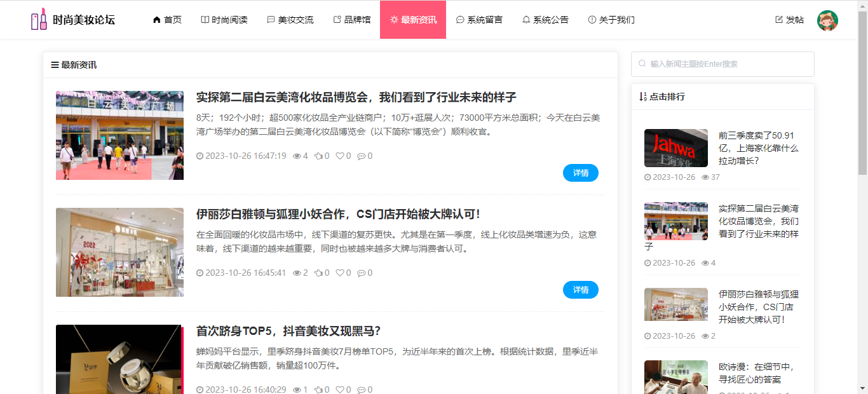Open store-front thumbnail of 伊丽莎白雅顿 article
The width and height of the screenshot is (868, 394).
119,252
